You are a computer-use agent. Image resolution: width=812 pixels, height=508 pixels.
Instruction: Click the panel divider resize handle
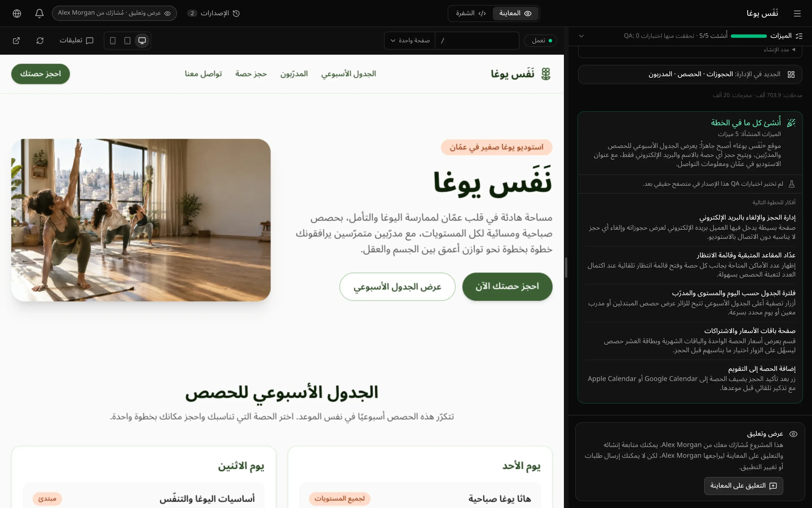566,268
